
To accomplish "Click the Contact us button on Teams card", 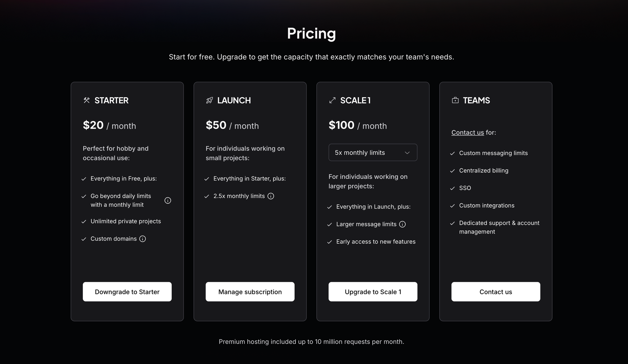I will 495,292.
